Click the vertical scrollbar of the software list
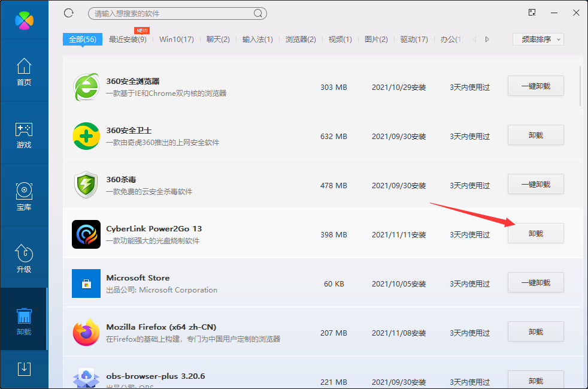 (x=580, y=86)
